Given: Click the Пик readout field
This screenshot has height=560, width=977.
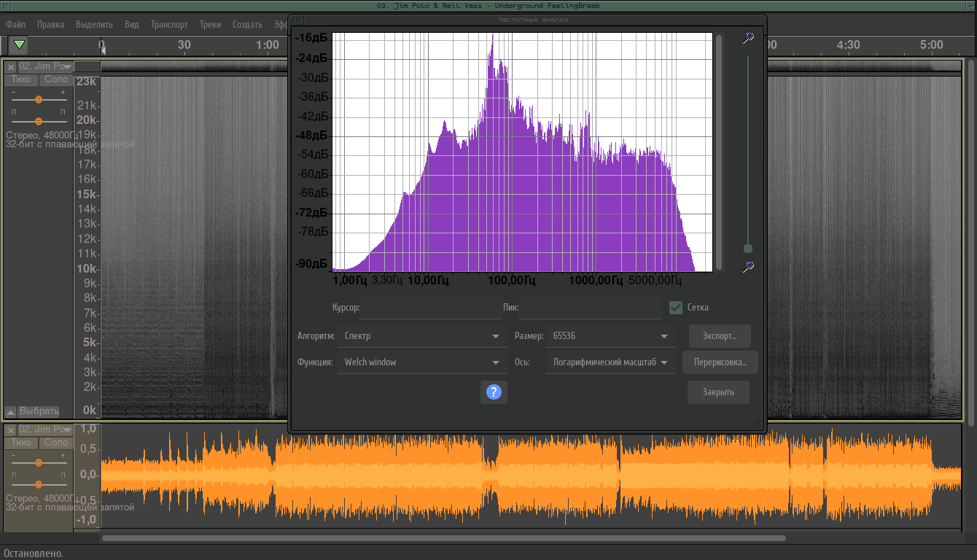Looking at the screenshot, I should click(590, 308).
